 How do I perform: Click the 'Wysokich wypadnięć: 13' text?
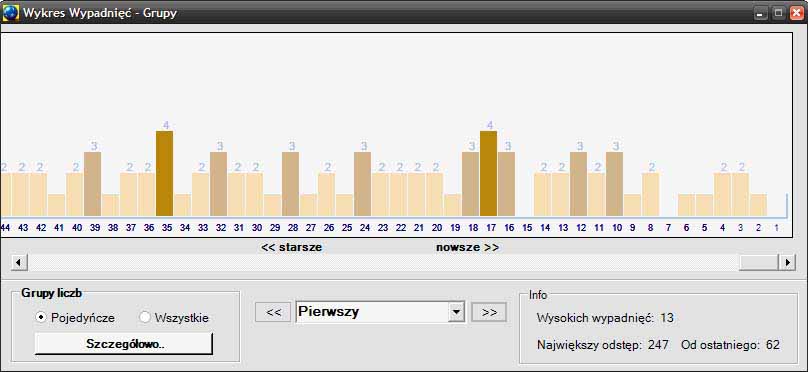(605, 318)
